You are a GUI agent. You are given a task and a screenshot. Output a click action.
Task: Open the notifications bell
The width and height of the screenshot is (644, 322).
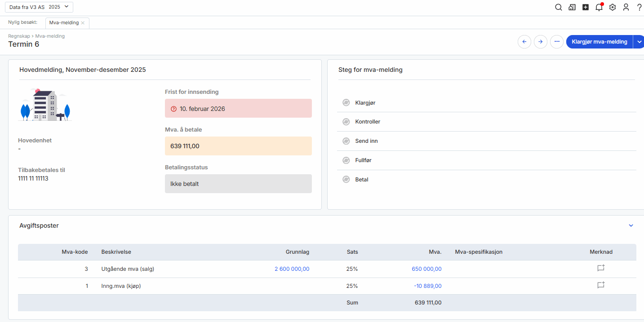[599, 7]
